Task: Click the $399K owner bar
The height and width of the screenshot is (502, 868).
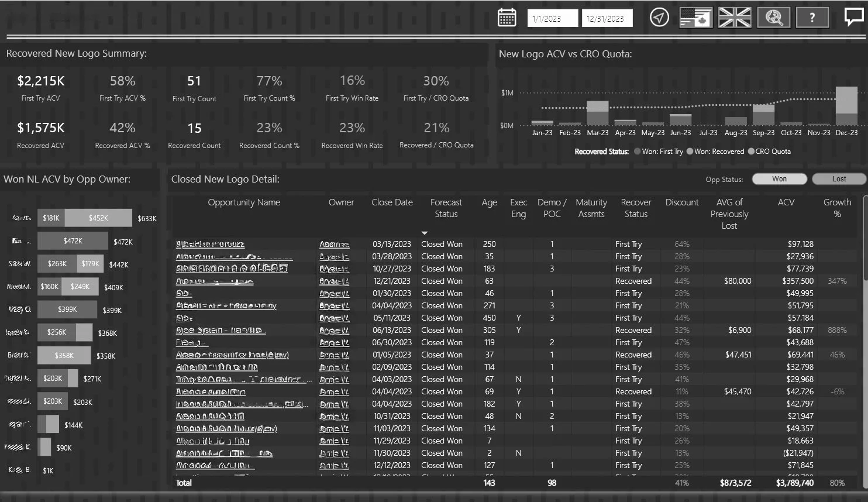Action: pyautogui.click(x=67, y=310)
